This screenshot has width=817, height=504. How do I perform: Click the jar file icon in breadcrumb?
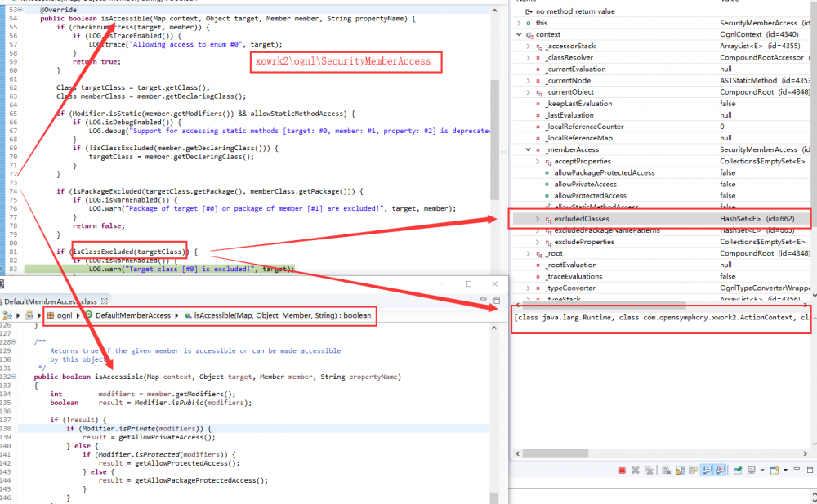(x=29, y=315)
